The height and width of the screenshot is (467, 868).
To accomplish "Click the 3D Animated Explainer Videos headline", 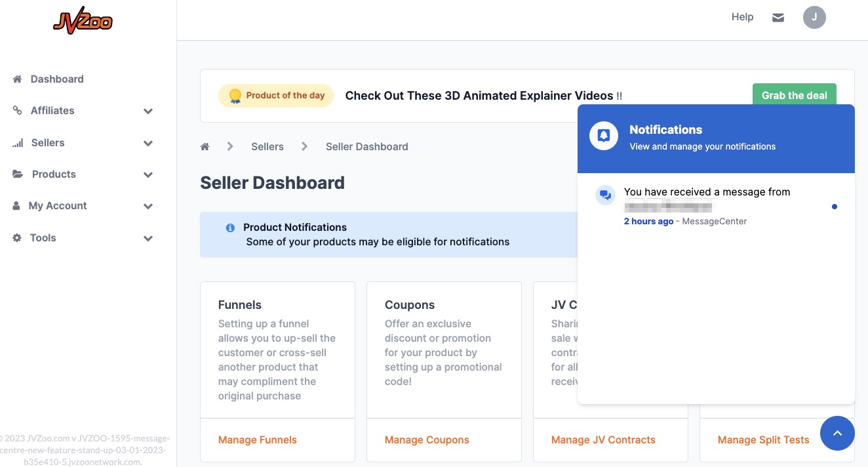I will (x=484, y=96).
